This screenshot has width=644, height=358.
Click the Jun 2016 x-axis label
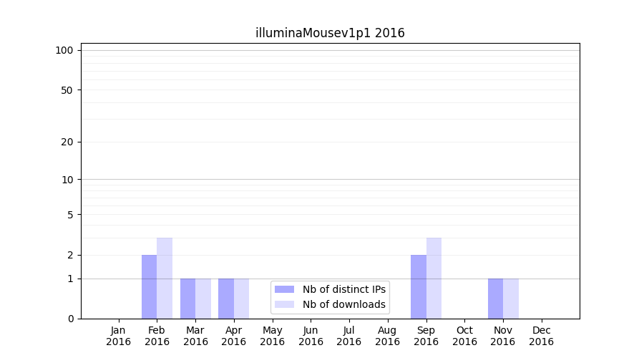click(311, 336)
